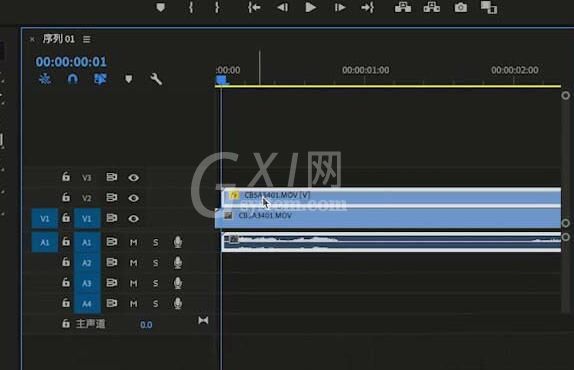The image size is (574, 370).
Task: Toggle sync lock on V2
Action: [112, 198]
